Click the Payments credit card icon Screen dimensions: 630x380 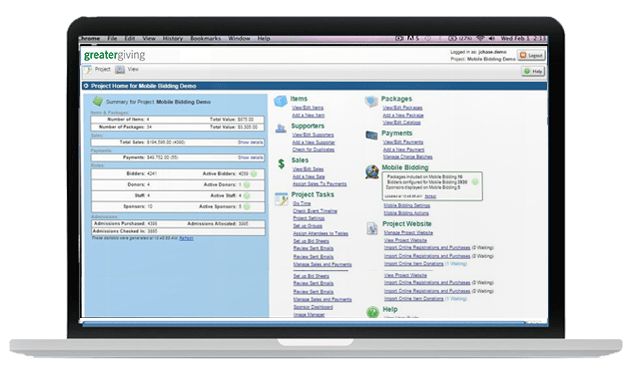click(x=371, y=135)
